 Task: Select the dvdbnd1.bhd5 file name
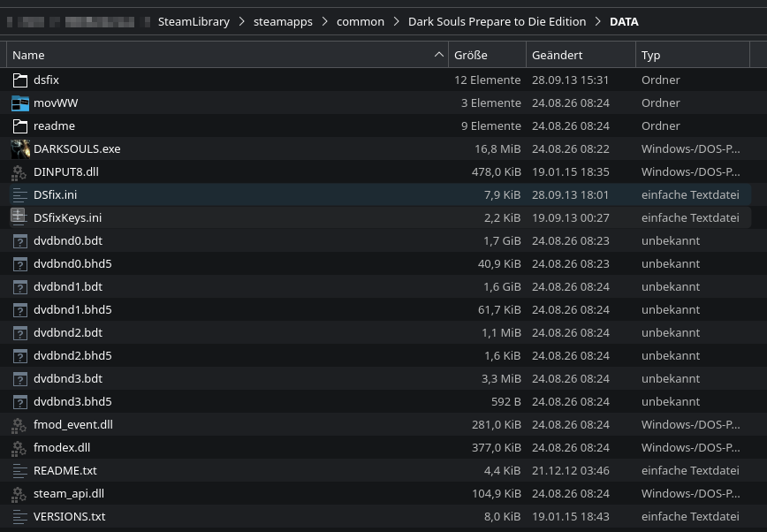(72, 310)
